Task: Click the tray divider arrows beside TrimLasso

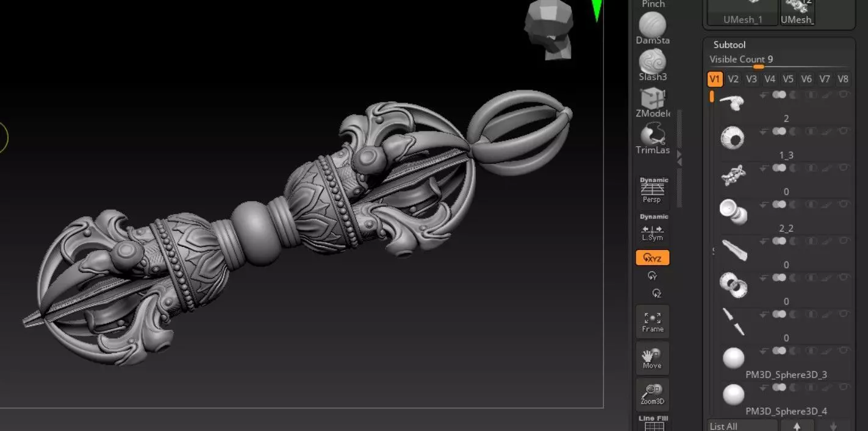Action: [x=680, y=159]
